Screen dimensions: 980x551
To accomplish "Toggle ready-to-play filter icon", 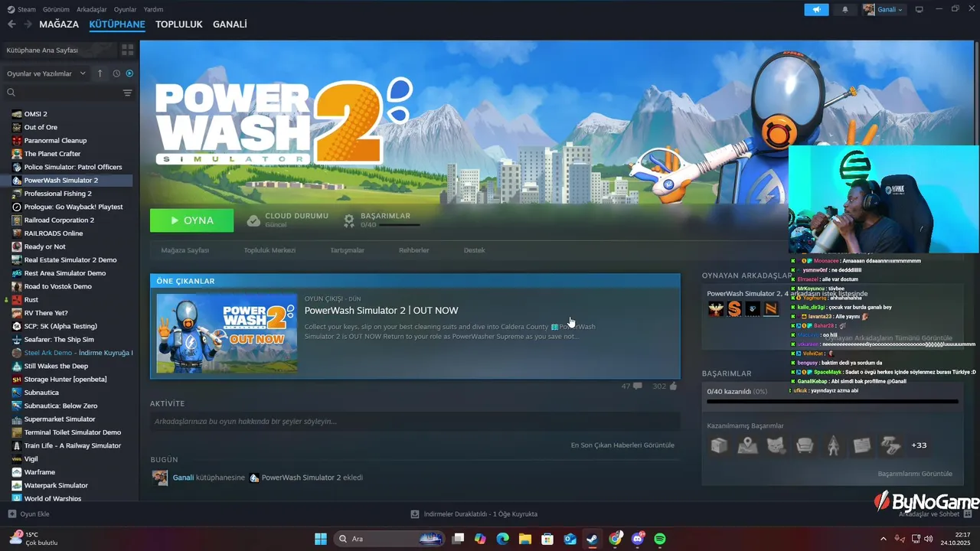I will pyautogui.click(x=129, y=73).
